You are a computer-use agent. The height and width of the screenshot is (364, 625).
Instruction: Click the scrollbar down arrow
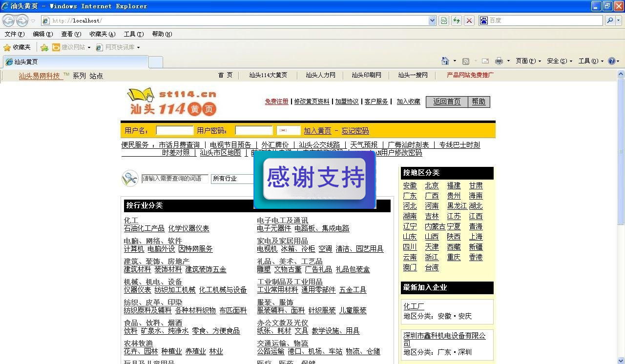[621, 360]
